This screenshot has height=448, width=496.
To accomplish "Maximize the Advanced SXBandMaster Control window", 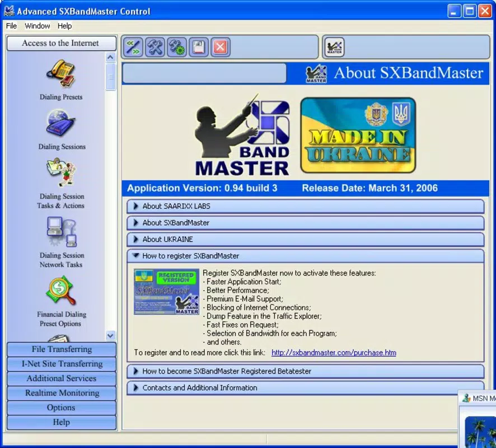I will [x=470, y=11].
